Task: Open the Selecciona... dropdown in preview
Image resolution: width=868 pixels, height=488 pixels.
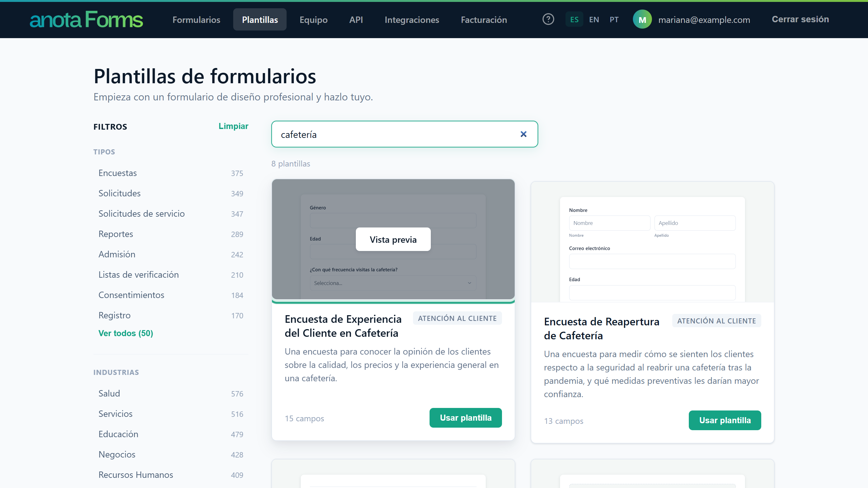Action: 393,283
